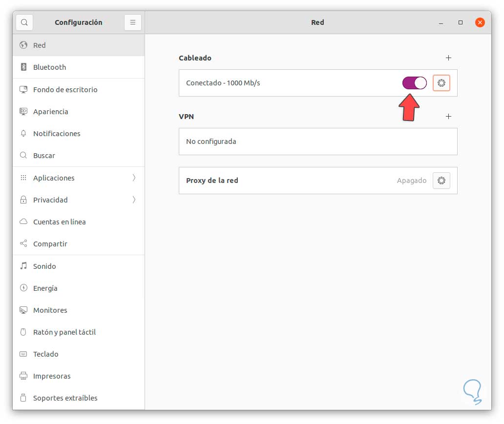The height and width of the screenshot is (424, 504).
Task: Open Cuentas en línea section
Action: [x=59, y=222]
